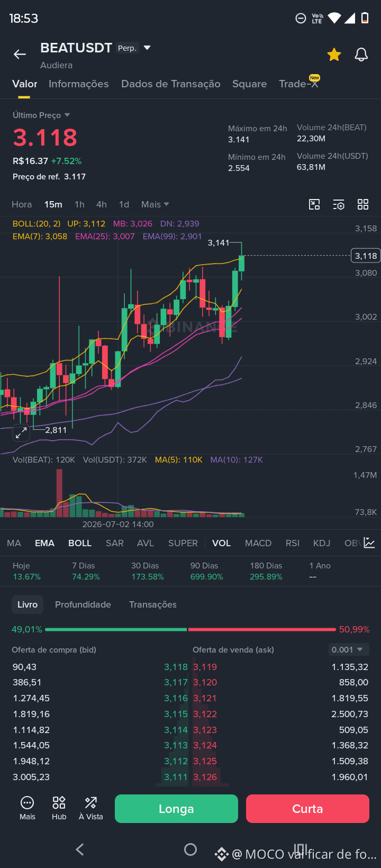Toggle the VOL indicator
This screenshot has height=868, width=381.
point(221,543)
